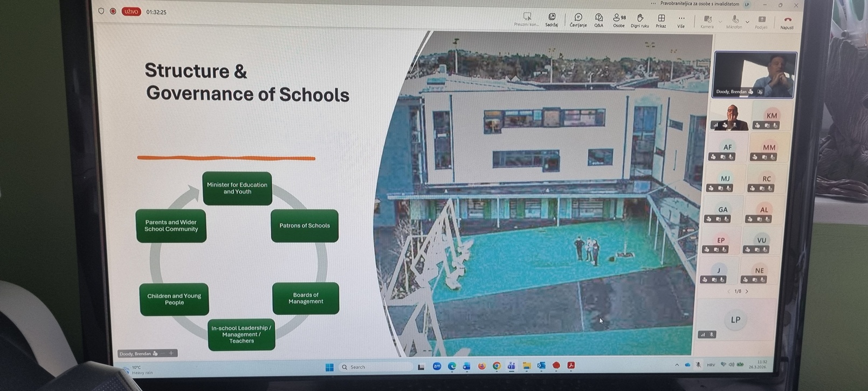868x391 pixels.
Task: Open title bar more options ellipsis
Action: pos(653,3)
